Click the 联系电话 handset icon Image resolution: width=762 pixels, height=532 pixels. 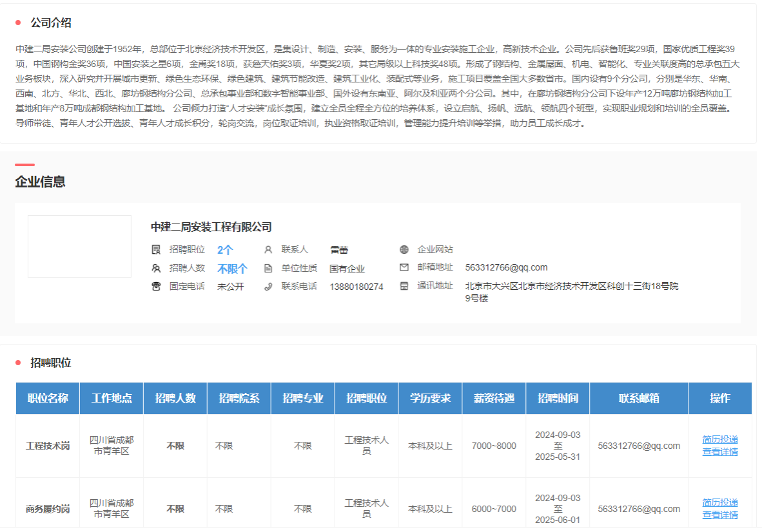268,287
